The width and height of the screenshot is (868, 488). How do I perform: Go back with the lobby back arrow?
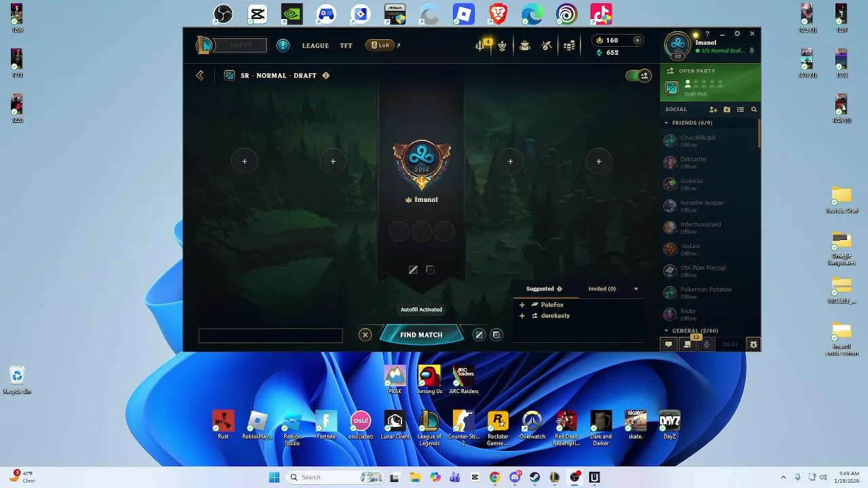[x=200, y=75]
